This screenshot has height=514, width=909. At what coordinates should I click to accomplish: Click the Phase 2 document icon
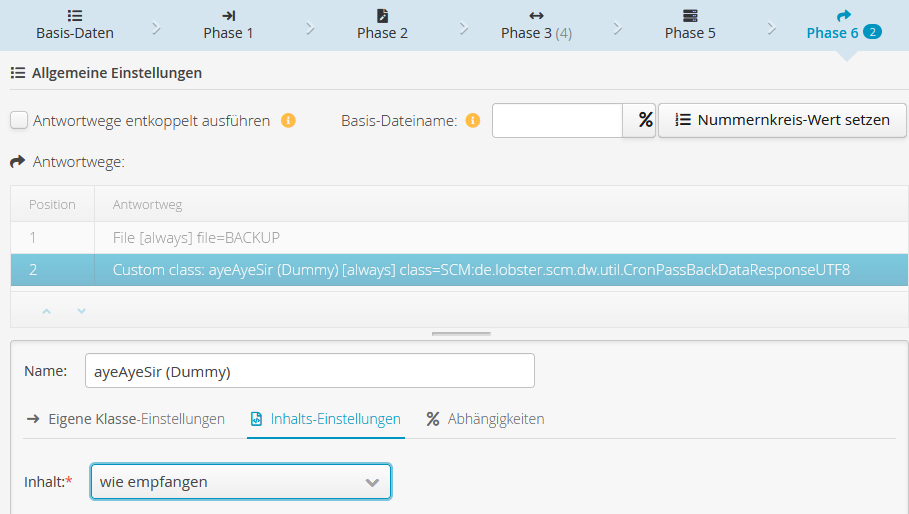point(382,16)
